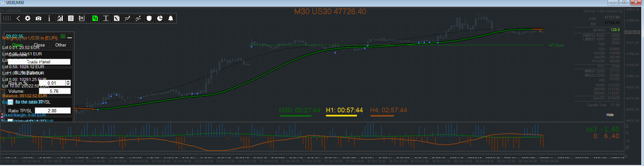The image size is (644, 166).
Task: Click the Used Margin: 0.00 EUR text
Action: [25, 115]
